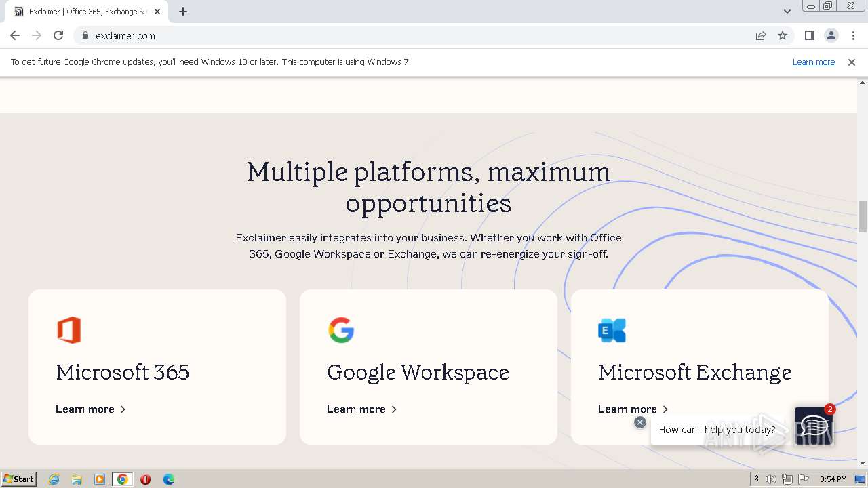Open the Chrome side panel
868x488 pixels.
coord(809,35)
